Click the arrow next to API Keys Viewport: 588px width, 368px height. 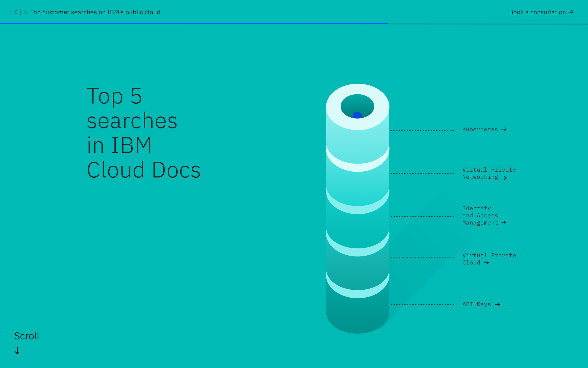click(x=497, y=304)
